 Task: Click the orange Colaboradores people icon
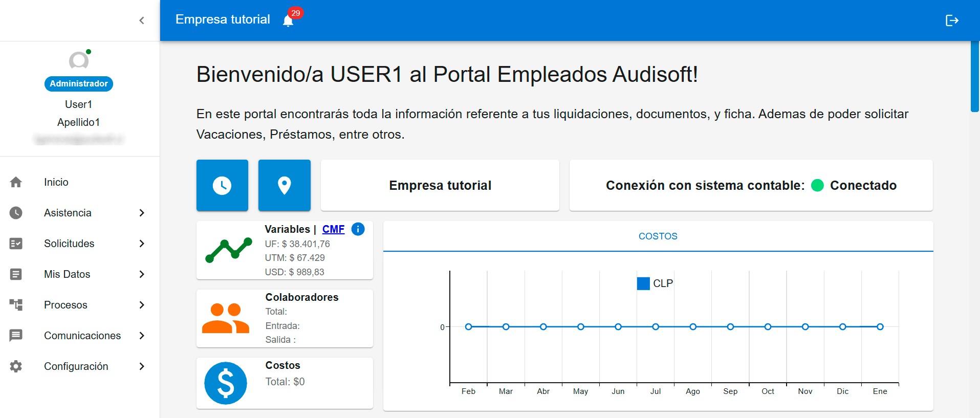coord(226,318)
